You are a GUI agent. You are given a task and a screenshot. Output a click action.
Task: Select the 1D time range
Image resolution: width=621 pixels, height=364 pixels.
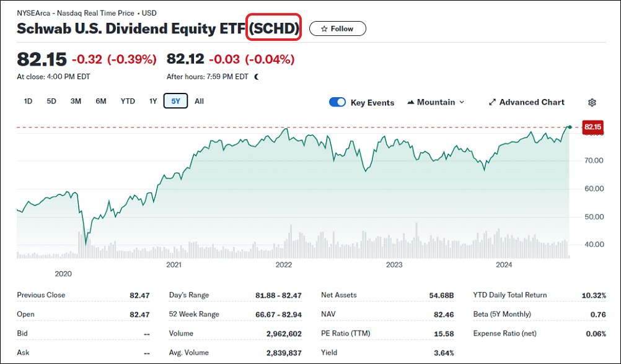point(28,102)
